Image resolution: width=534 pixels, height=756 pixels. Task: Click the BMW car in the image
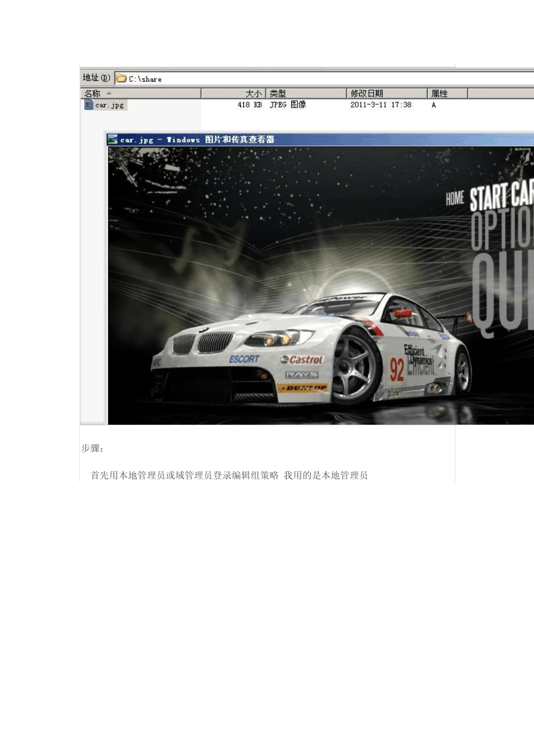click(311, 352)
